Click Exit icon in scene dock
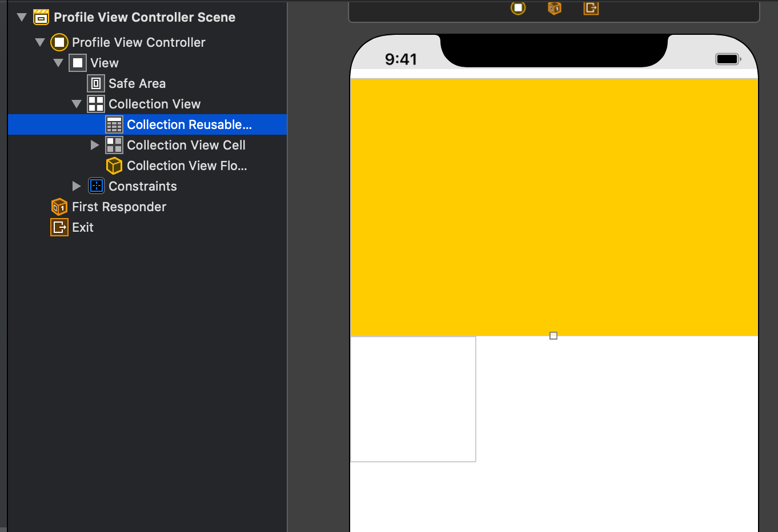 click(591, 8)
